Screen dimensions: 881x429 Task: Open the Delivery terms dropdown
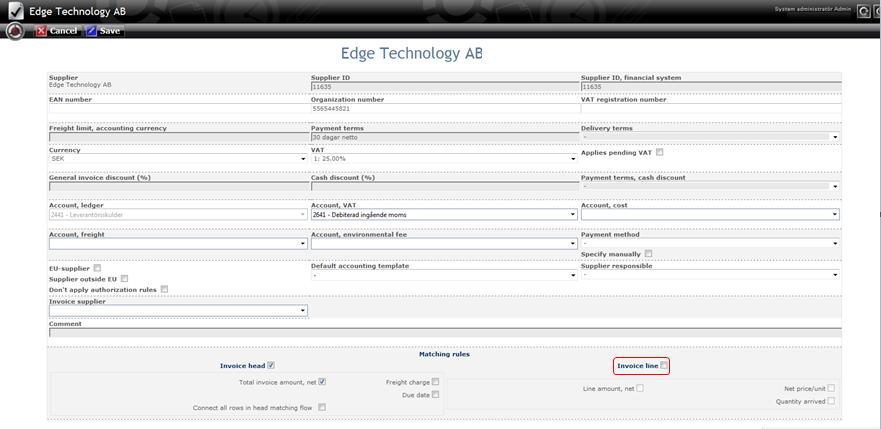[x=710, y=136]
